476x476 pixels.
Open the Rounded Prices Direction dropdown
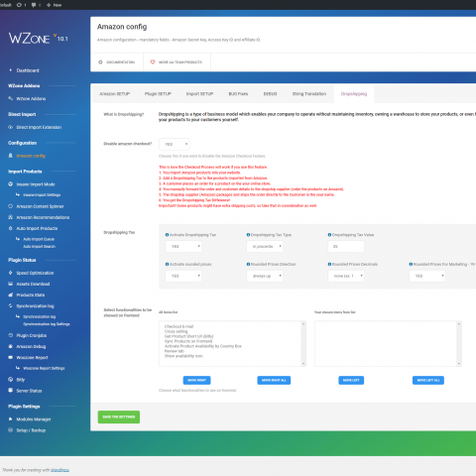[x=265, y=276]
